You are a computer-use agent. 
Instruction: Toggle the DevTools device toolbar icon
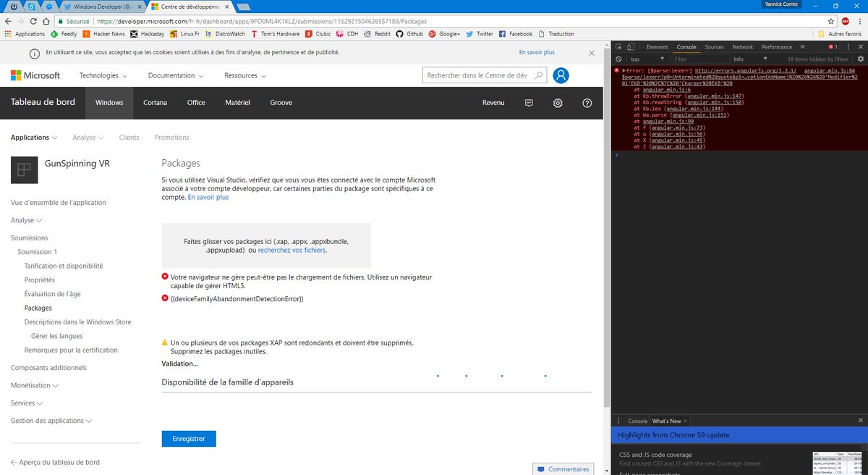point(632,47)
